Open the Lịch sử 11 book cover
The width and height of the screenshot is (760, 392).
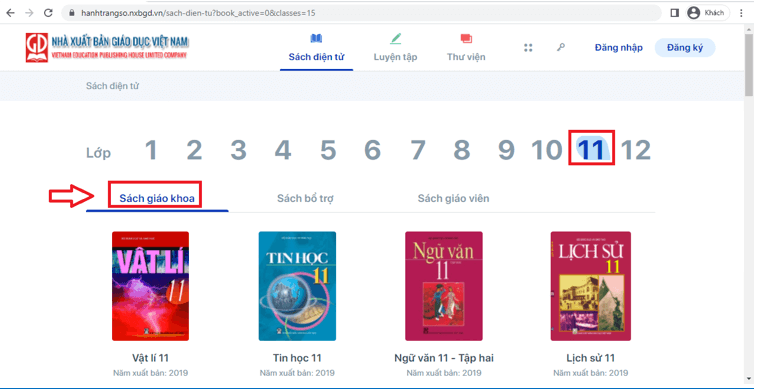590,286
